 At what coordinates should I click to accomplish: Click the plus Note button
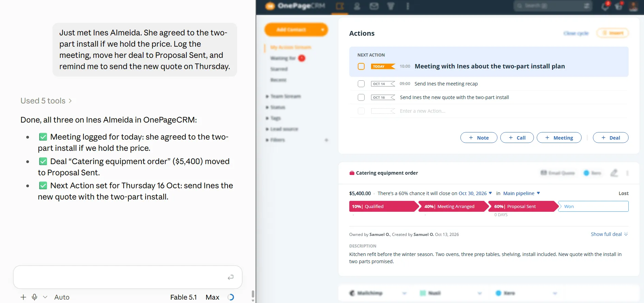[479, 138]
